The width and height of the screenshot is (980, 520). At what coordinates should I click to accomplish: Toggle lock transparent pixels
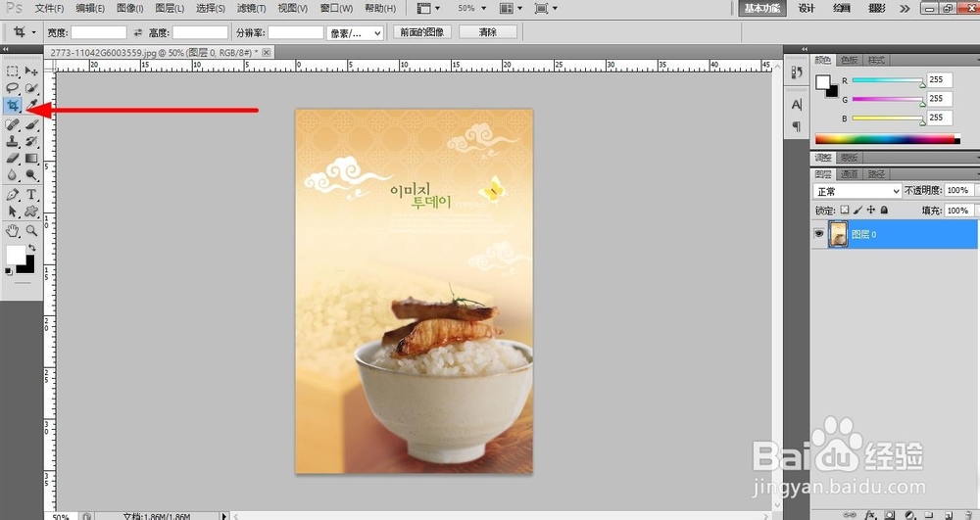tap(845, 211)
